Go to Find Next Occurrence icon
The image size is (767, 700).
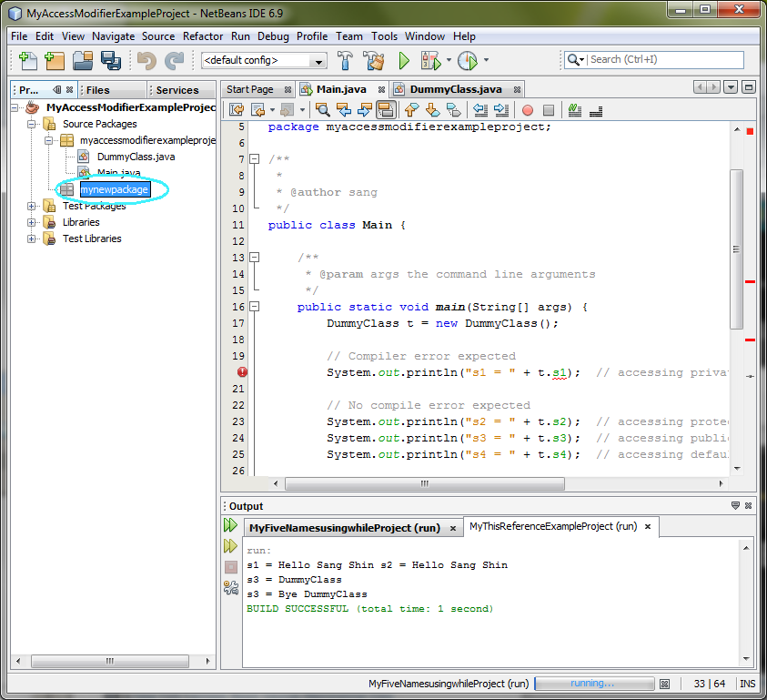pyautogui.click(x=365, y=110)
